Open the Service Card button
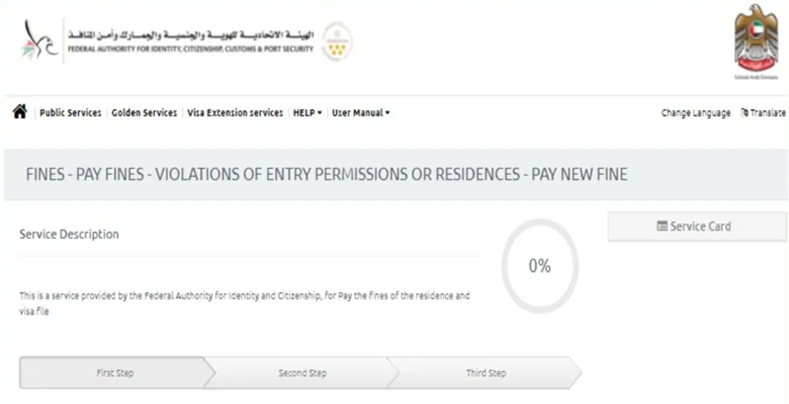Screen dimensions: 789x404 click(697, 226)
